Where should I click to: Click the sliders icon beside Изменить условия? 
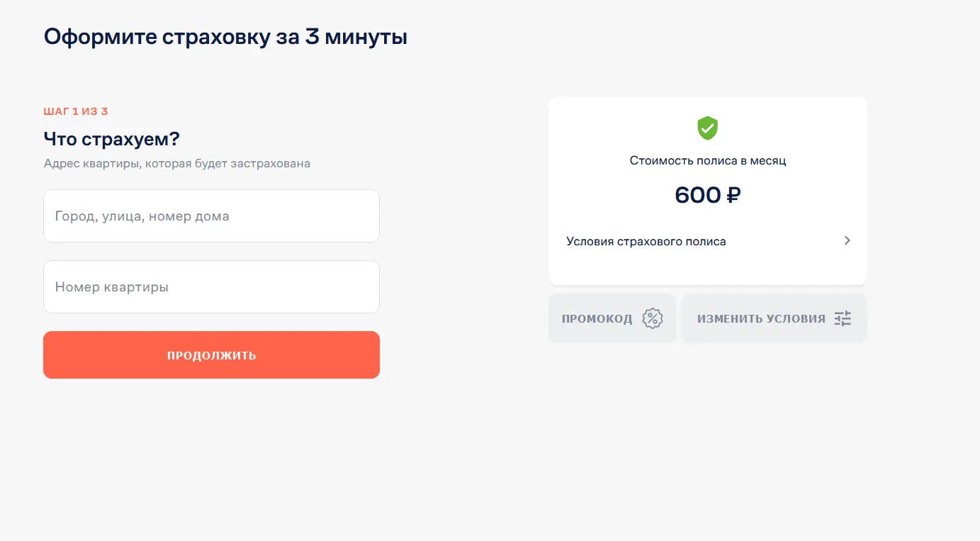tap(843, 318)
